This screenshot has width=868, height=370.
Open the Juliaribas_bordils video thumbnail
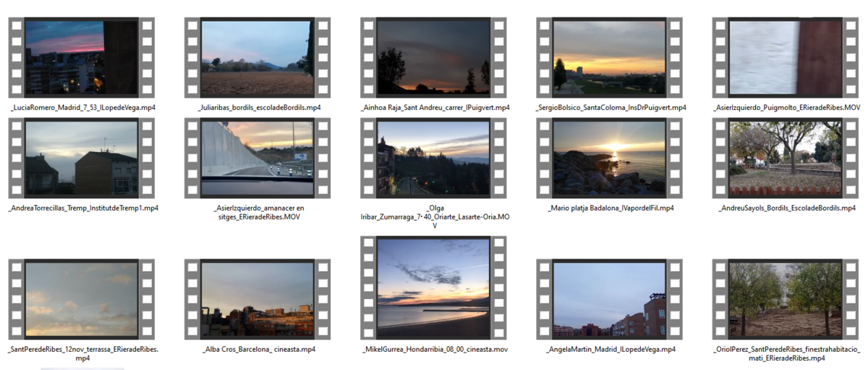click(x=258, y=57)
